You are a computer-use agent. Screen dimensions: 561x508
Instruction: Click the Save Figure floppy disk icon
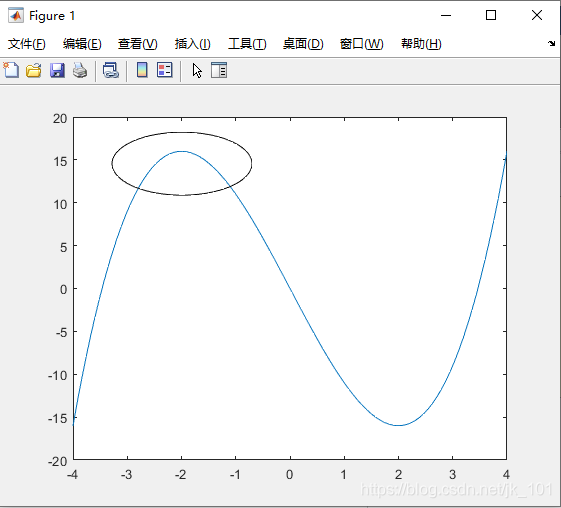(x=57, y=70)
